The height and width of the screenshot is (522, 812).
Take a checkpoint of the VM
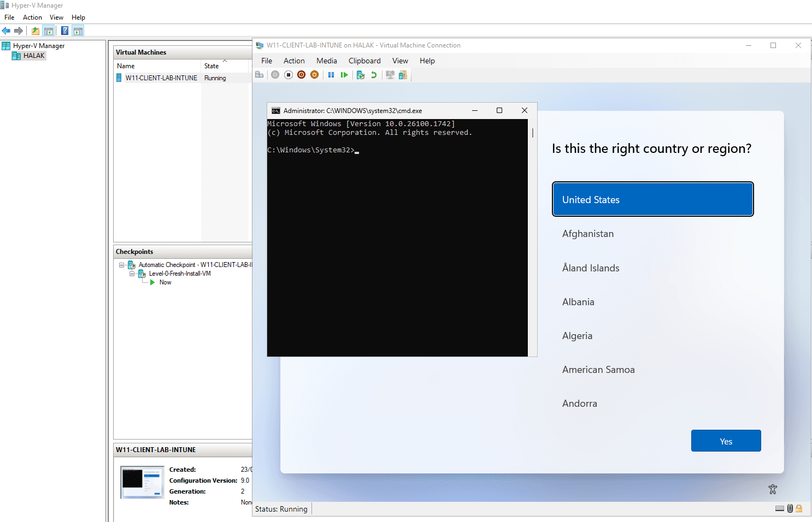[x=361, y=75]
